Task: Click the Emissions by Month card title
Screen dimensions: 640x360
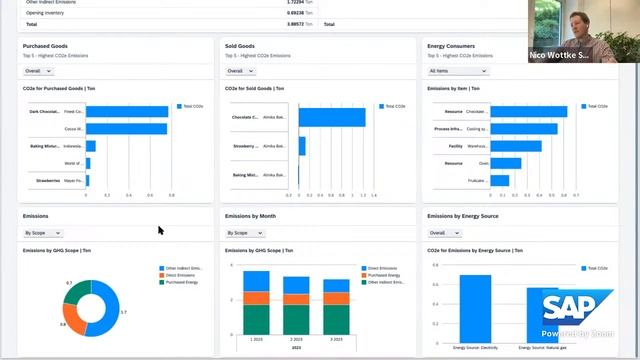Action: [251, 216]
